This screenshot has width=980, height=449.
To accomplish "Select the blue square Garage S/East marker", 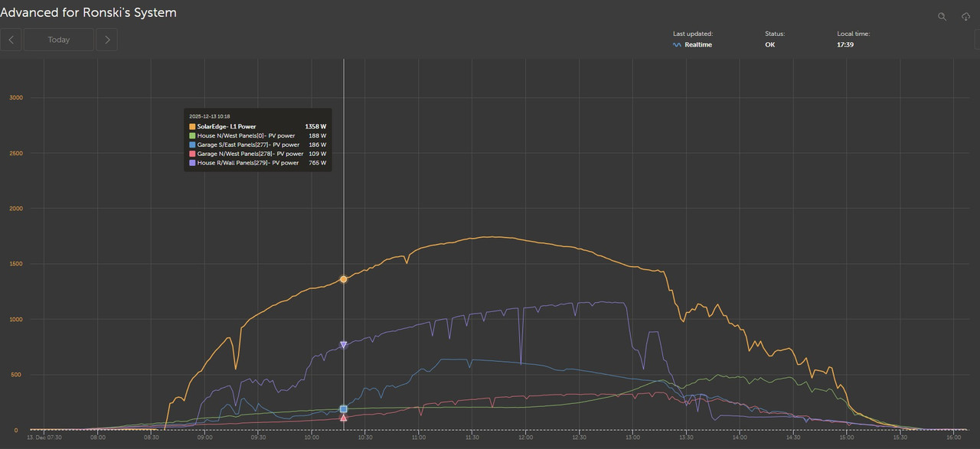I will click(344, 409).
